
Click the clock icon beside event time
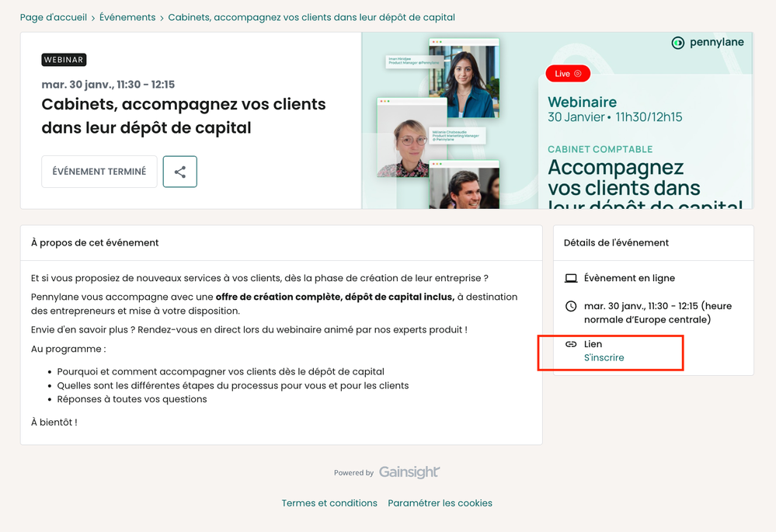click(x=571, y=306)
